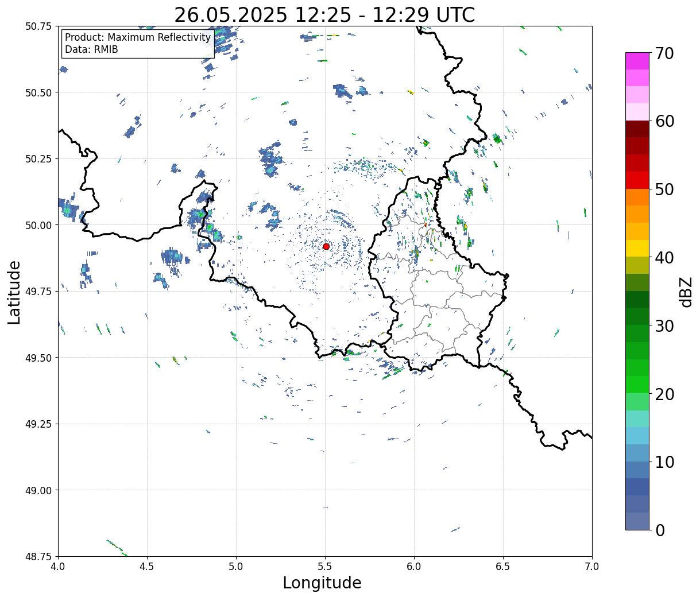Click the latitude tick label 50.50
This screenshot has width=700, height=597.
(x=38, y=92)
